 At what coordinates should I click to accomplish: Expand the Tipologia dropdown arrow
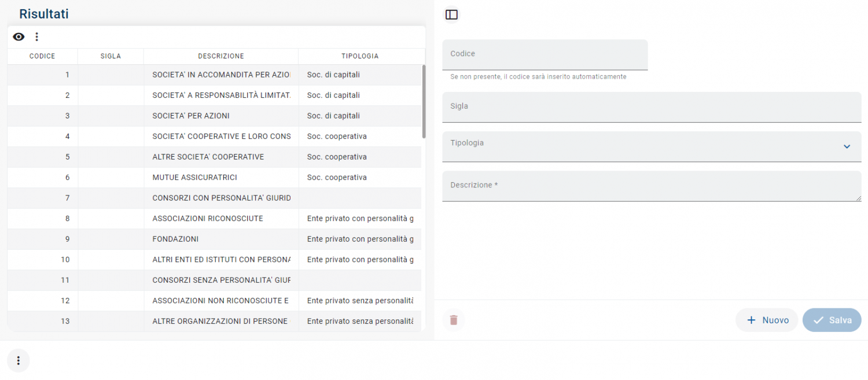coord(847,147)
